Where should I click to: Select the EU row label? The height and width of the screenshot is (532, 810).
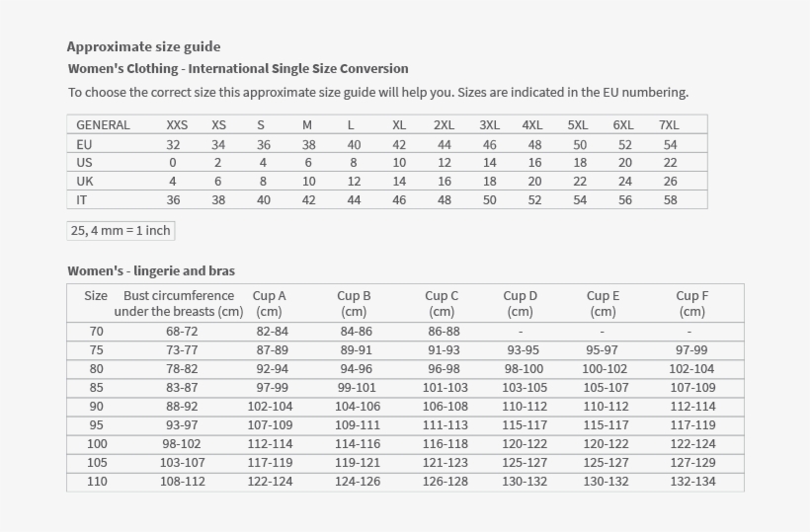click(x=84, y=144)
